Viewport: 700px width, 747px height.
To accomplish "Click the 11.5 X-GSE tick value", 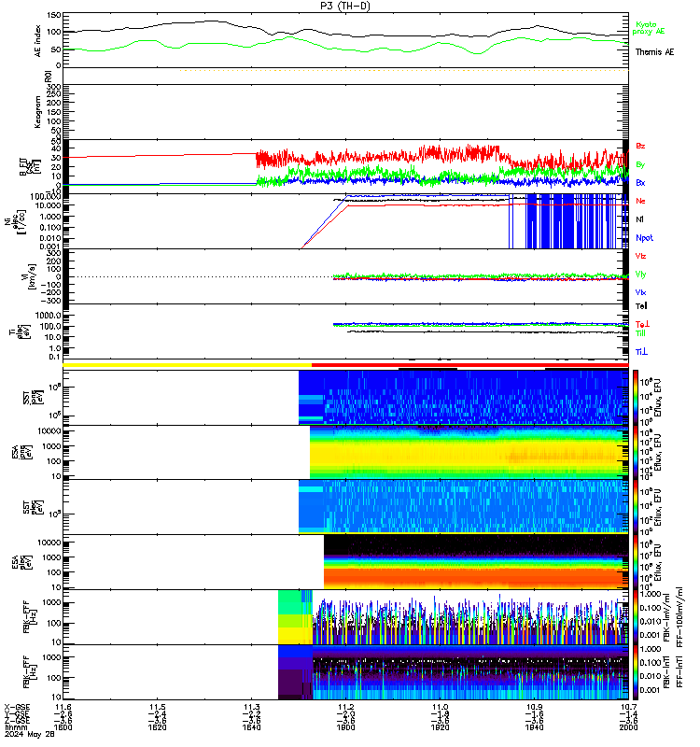I will [158, 707].
